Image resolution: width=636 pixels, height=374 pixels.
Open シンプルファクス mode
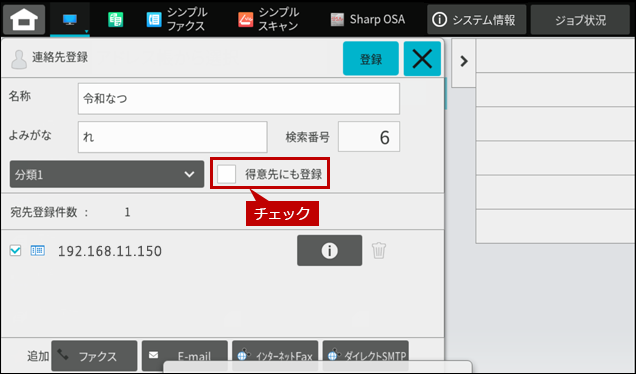[x=176, y=19]
